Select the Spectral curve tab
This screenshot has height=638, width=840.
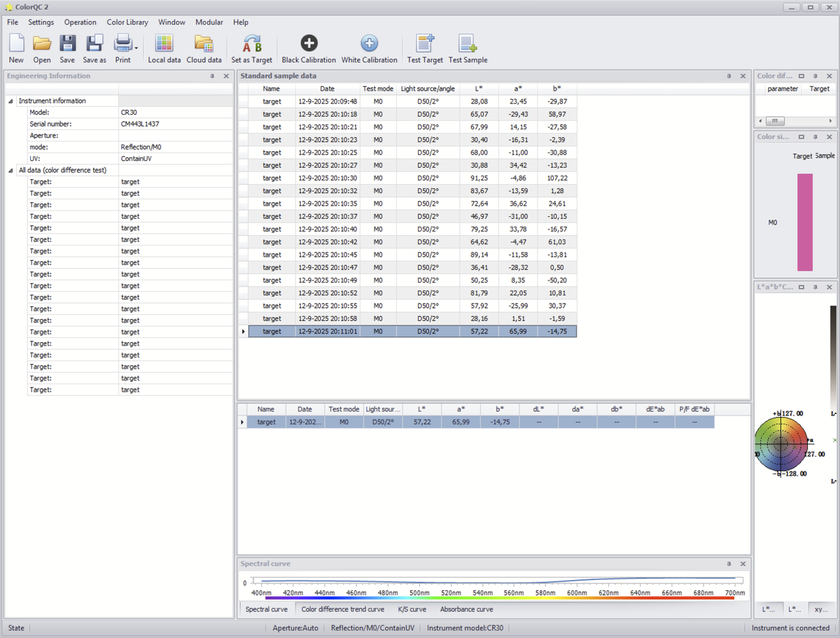pyautogui.click(x=267, y=609)
